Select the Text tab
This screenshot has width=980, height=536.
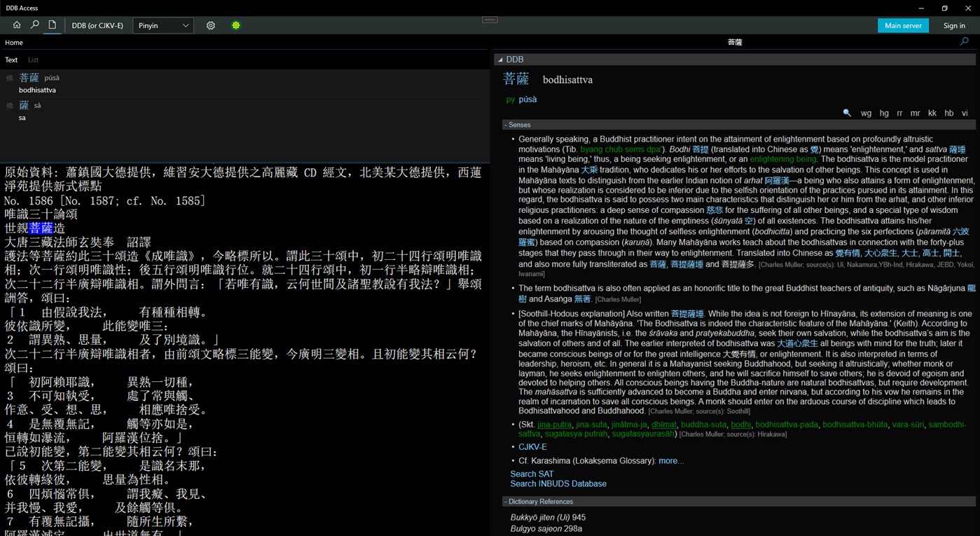tap(11, 60)
